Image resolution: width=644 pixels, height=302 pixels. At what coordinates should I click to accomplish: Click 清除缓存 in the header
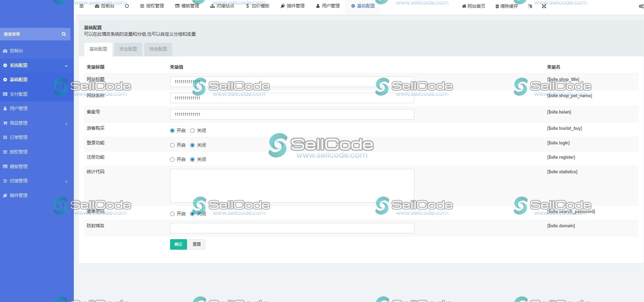click(507, 6)
